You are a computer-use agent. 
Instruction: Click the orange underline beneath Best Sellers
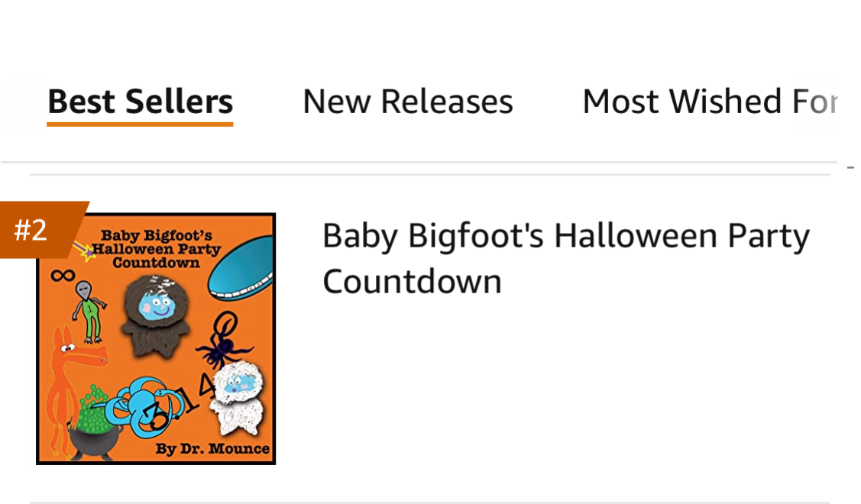tap(140, 124)
